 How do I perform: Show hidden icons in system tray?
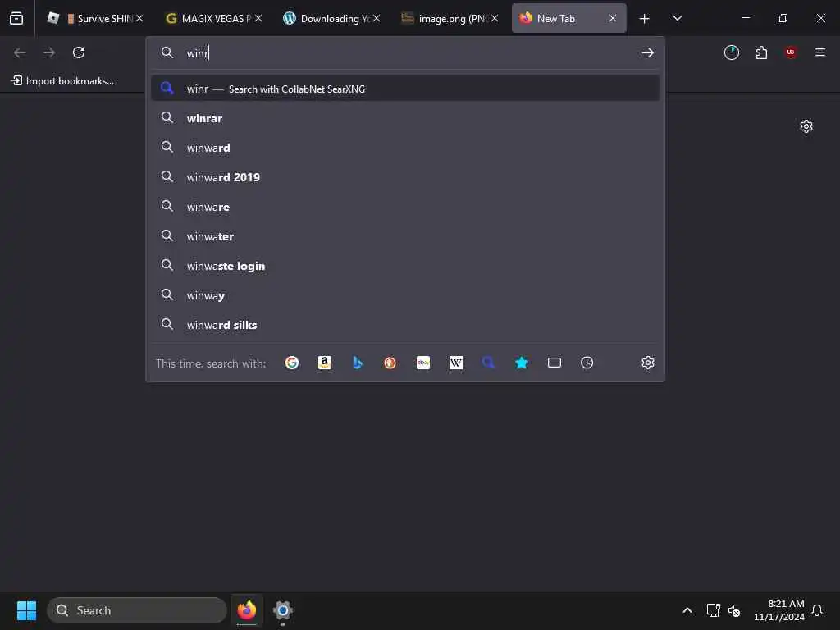[687, 610]
